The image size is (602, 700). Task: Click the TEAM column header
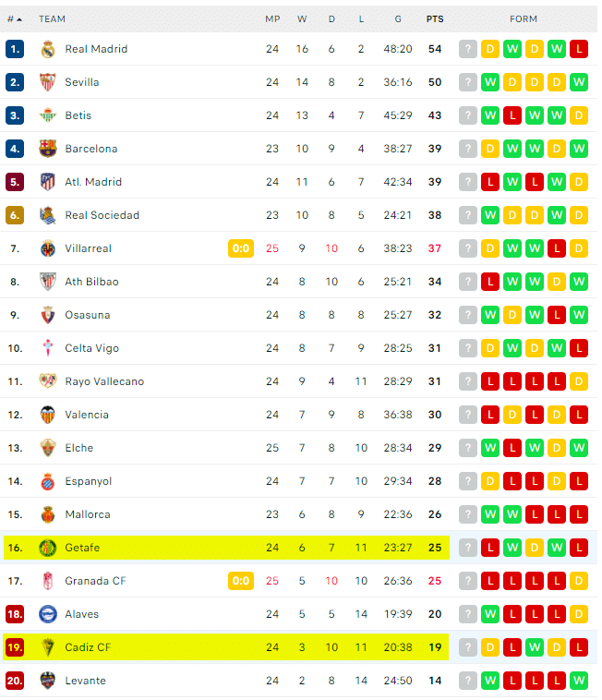pyautogui.click(x=53, y=19)
